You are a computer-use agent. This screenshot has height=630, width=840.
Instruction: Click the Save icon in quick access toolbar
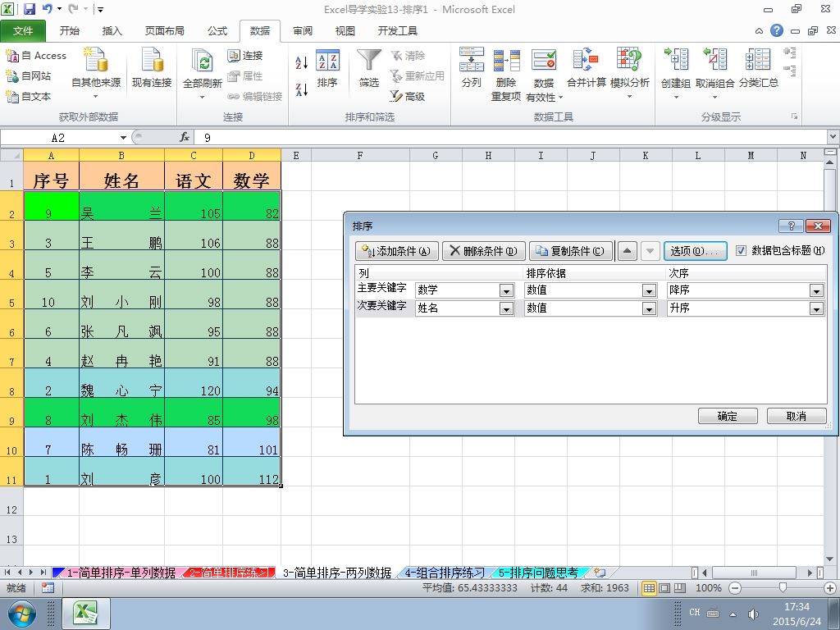point(29,8)
